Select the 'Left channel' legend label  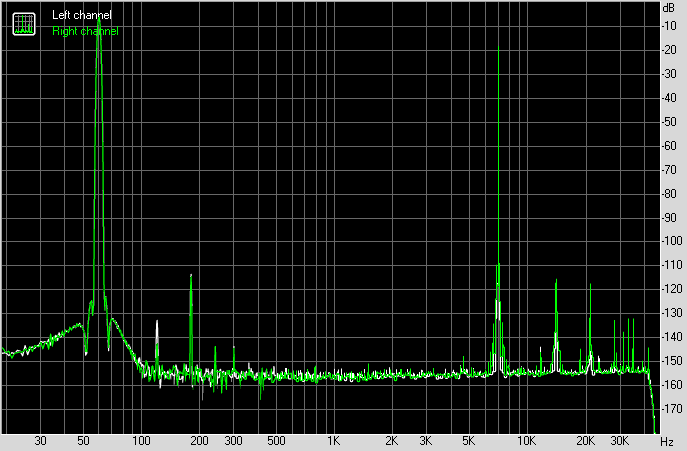(x=81, y=15)
